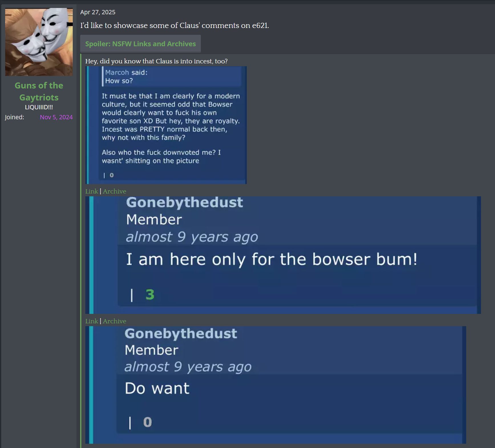Open the Guns of the Gaytriots avatar image
The image size is (495, 448).
tap(39, 42)
